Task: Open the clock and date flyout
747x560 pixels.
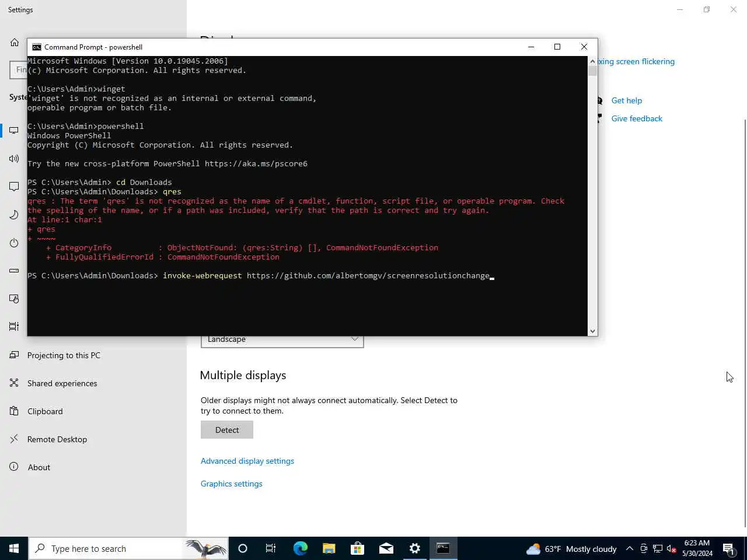Action: tap(697, 548)
